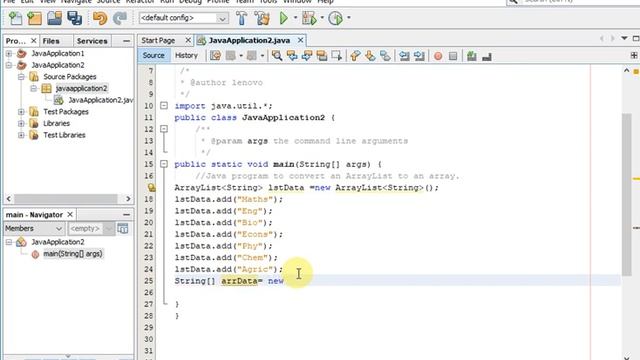Screen dimensions: 640x360
Task: Click the Navigator filter icon beside <empty>
Action: coord(122,228)
